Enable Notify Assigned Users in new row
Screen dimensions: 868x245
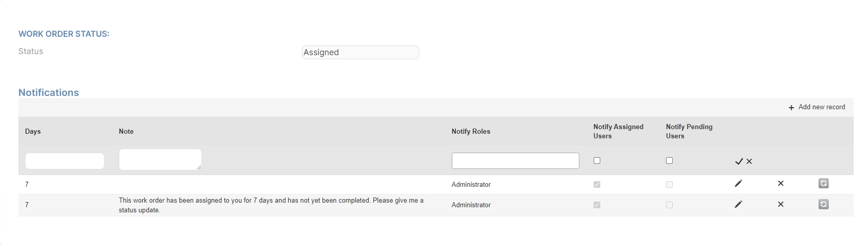(x=597, y=160)
